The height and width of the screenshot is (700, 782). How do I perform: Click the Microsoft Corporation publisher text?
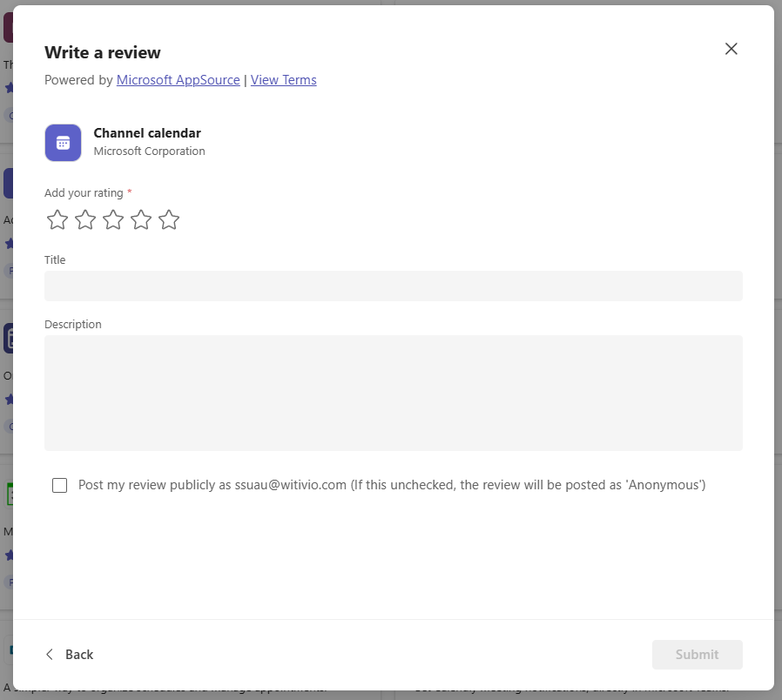[149, 151]
